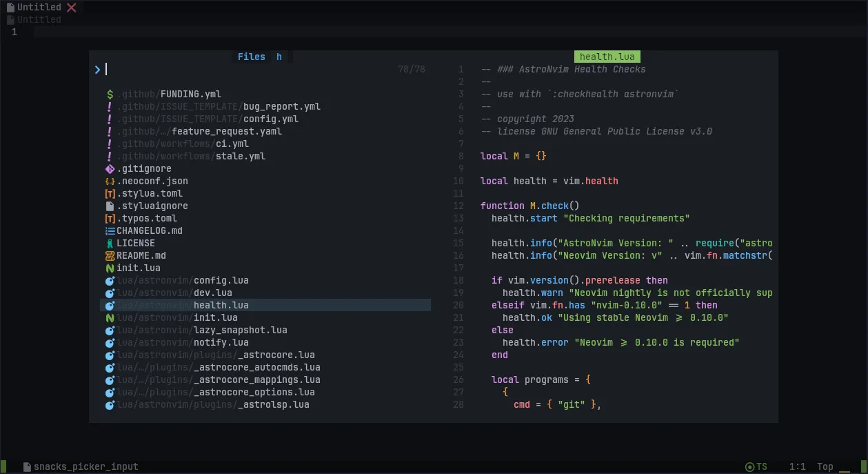Click the exclamation icon beside ci.yml

tap(110, 144)
